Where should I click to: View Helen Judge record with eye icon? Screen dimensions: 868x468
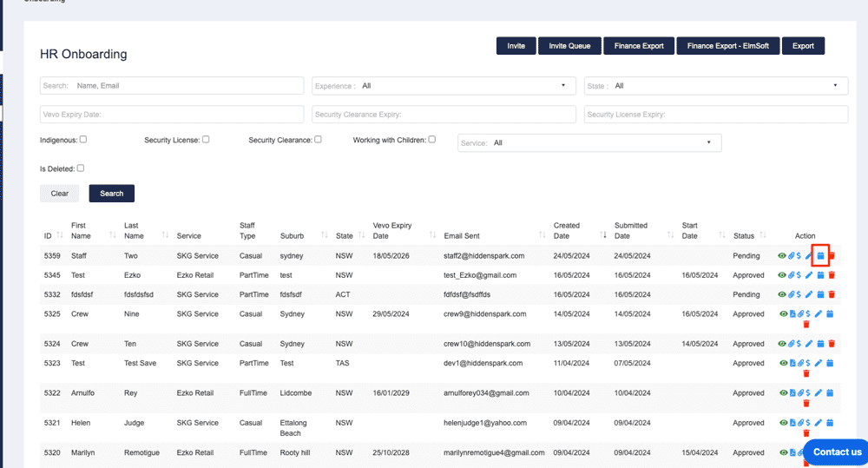pyautogui.click(x=783, y=423)
